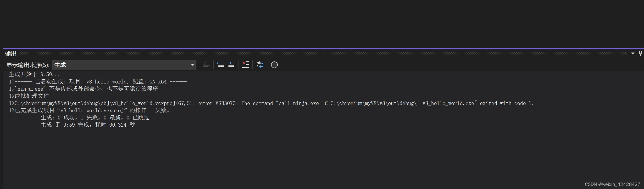Click the line '生成开始于 9:59...'
Viewport: 644px width, 189px height.
pyautogui.click(x=34, y=74)
